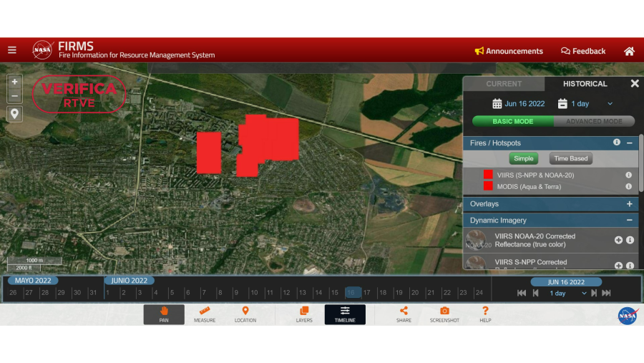Open the Announcements link
Image resolution: width=644 pixels, height=363 pixels.
tap(509, 51)
